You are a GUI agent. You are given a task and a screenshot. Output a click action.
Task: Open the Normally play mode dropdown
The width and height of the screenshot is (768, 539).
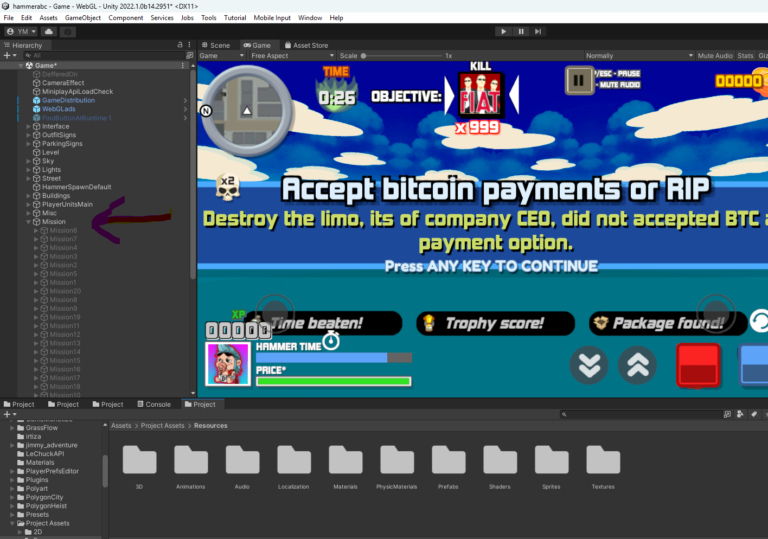[x=639, y=55]
